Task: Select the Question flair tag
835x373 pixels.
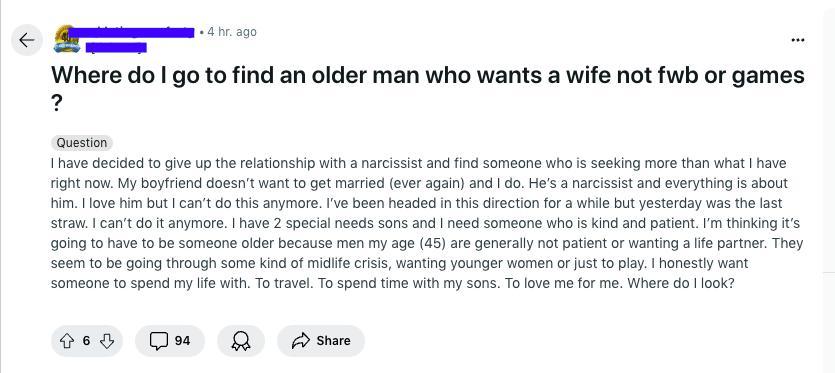Action: coord(82,142)
